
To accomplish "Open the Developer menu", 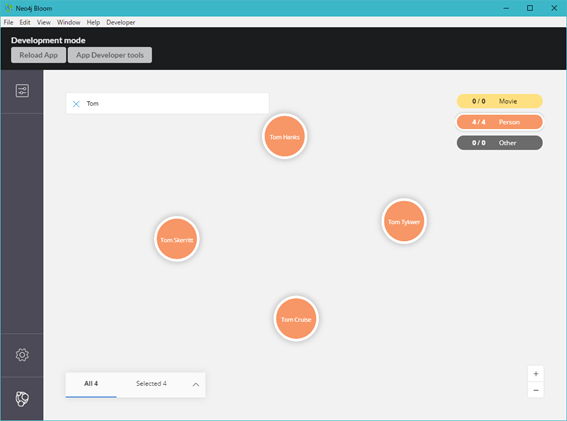I will coord(121,22).
